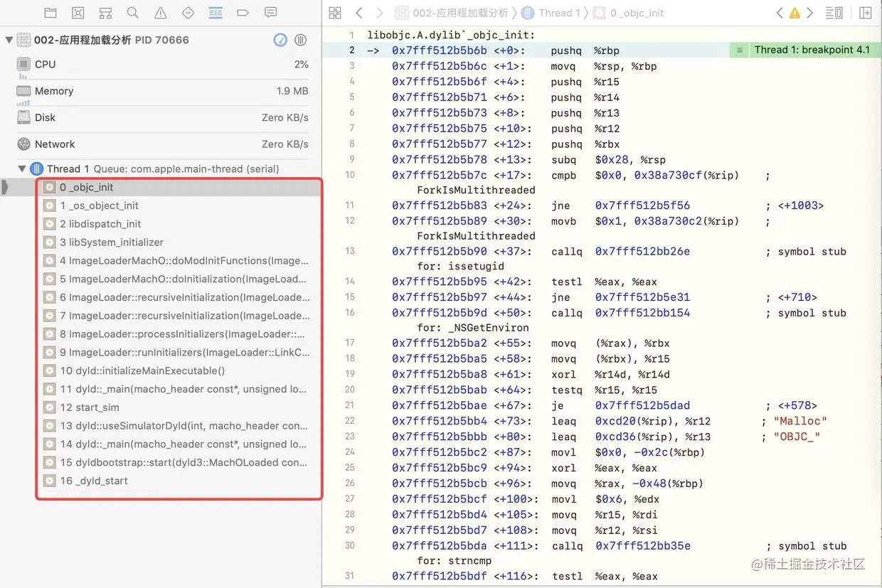882x588 pixels.
Task: Click the "OBJC_" string comment
Action: click(797, 437)
